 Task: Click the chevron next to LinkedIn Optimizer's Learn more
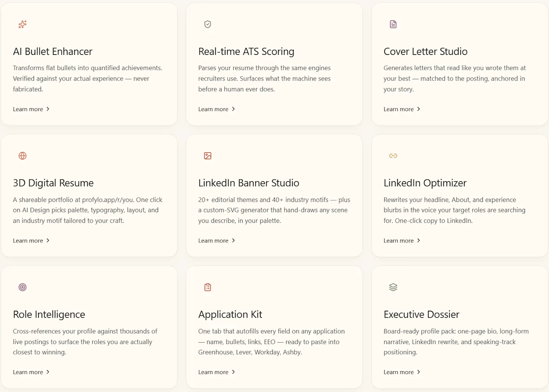418,240
